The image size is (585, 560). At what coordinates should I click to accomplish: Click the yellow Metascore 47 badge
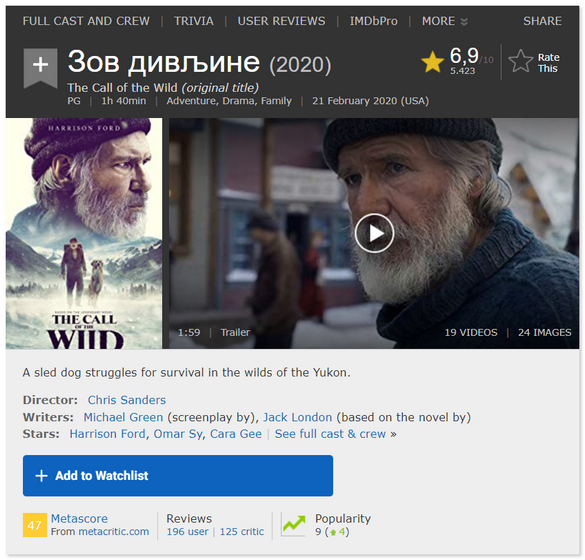(35, 525)
